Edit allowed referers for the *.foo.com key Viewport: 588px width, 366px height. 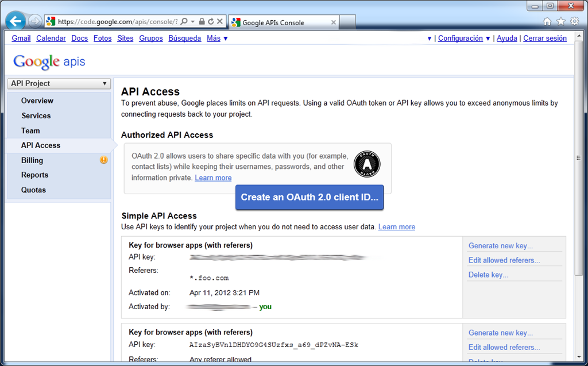[504, 260]
